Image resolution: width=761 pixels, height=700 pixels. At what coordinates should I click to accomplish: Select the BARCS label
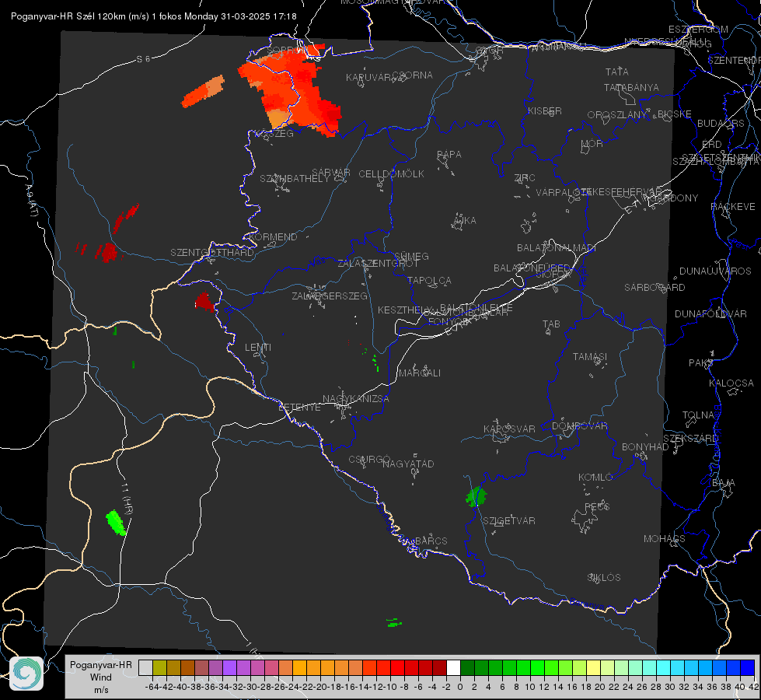click(431, 541)
